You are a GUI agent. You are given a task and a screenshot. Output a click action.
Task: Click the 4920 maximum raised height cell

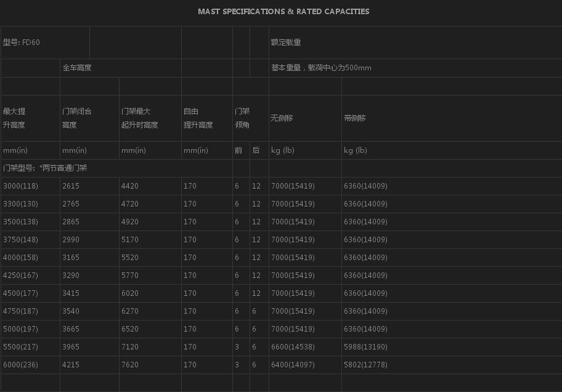tap(130, 222)
